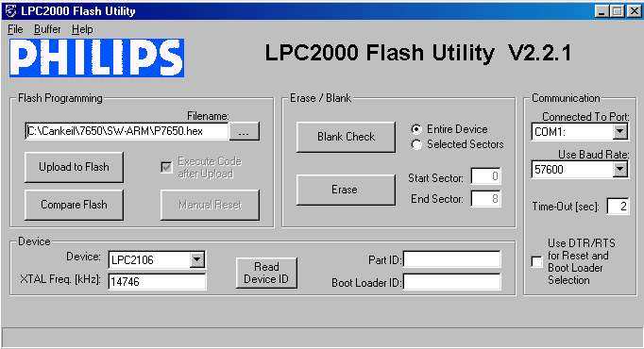Select the Selected Sectors radio option
The image size is (644, 349).
[416, 144]
